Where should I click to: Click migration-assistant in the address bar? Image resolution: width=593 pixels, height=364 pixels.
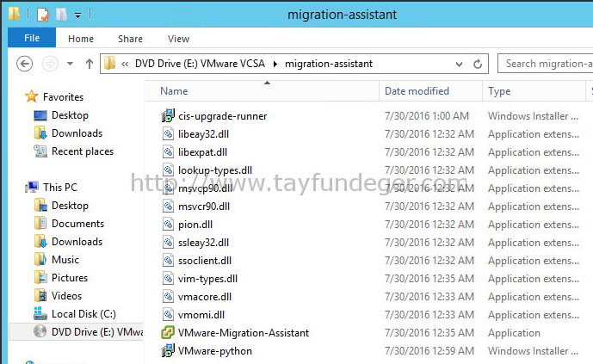pyautogui.click(x=329, y=64)
